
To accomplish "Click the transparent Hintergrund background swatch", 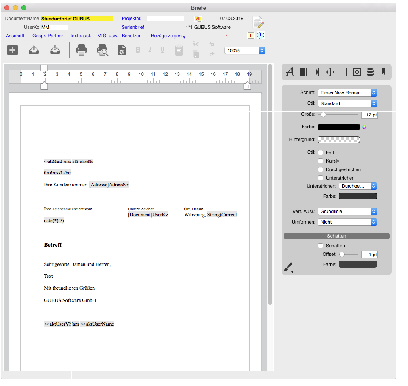I will point(339,139).
